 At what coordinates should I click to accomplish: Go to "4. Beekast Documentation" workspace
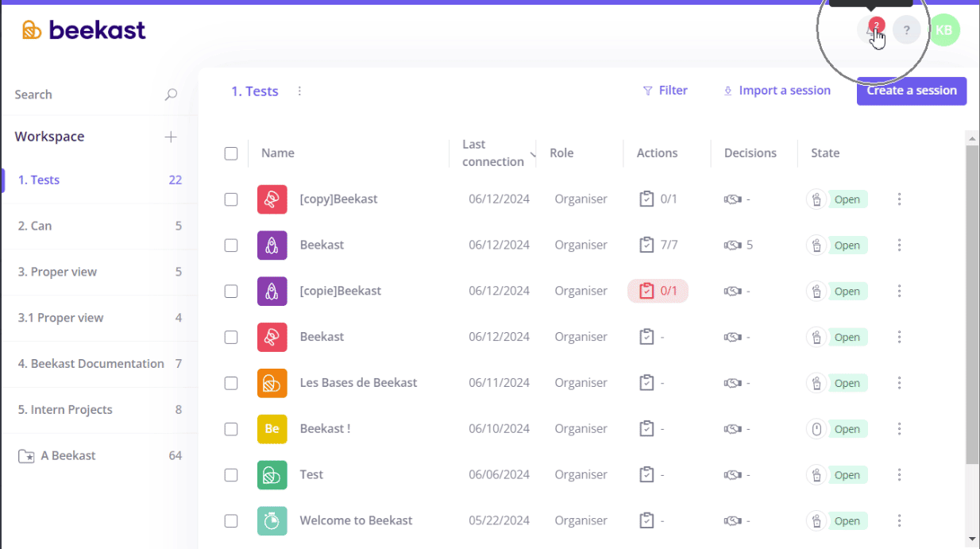99,364
